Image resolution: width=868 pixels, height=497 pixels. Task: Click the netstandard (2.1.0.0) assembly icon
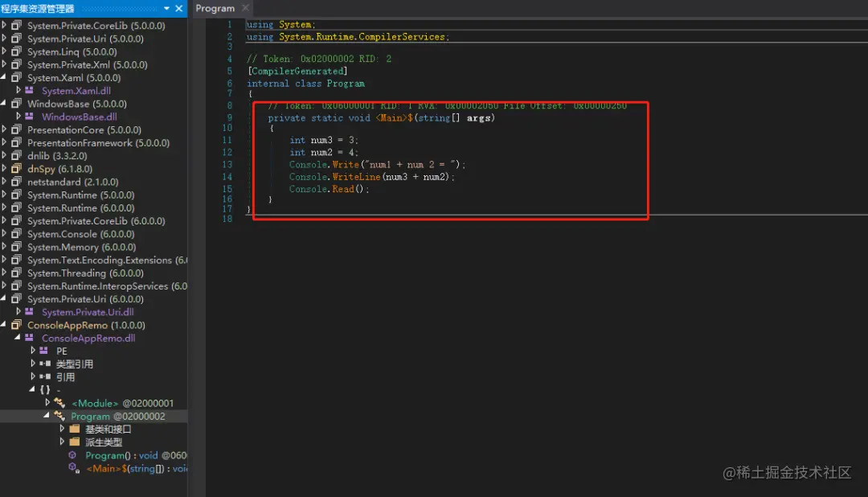coord(17,181)
